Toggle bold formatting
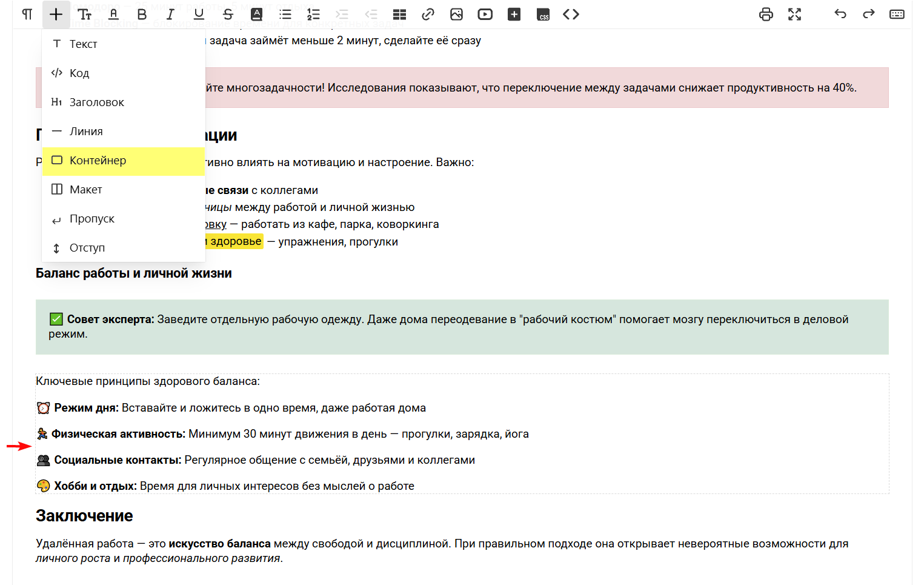The height and width of the screenshot is (585, 924). coord(142,15)
